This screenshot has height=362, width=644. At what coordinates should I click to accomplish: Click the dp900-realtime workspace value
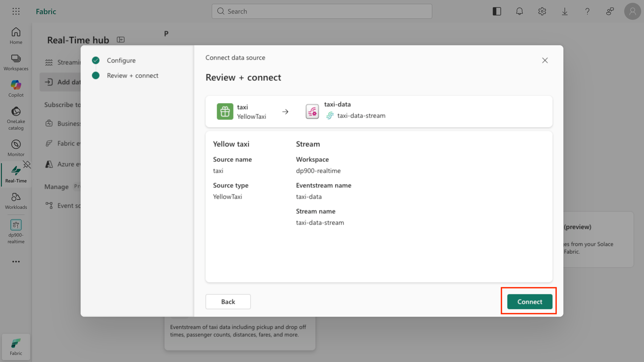pyautogui.click(x=318, y=171)
